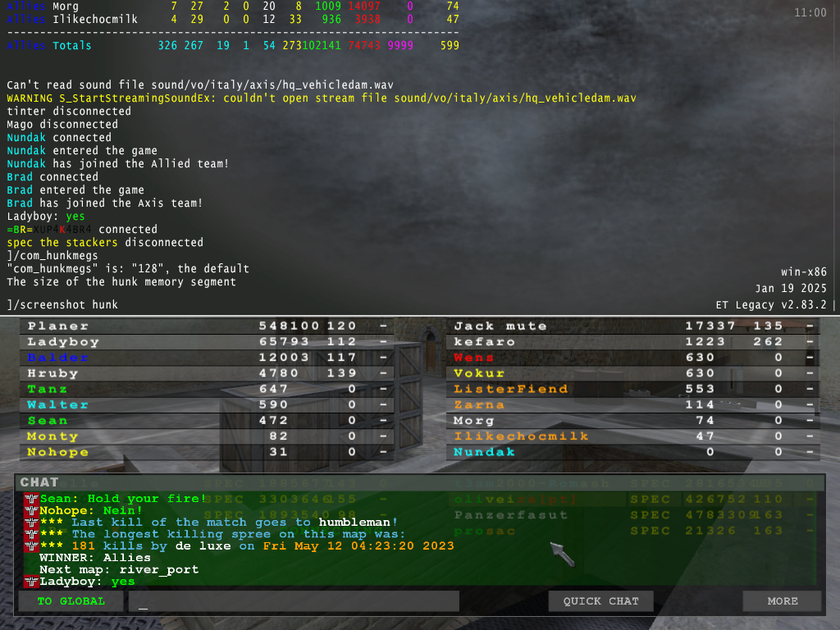
Task: Select player Ilikechocmilk in the scoreboard list
Action: click(x=632, y=436)
